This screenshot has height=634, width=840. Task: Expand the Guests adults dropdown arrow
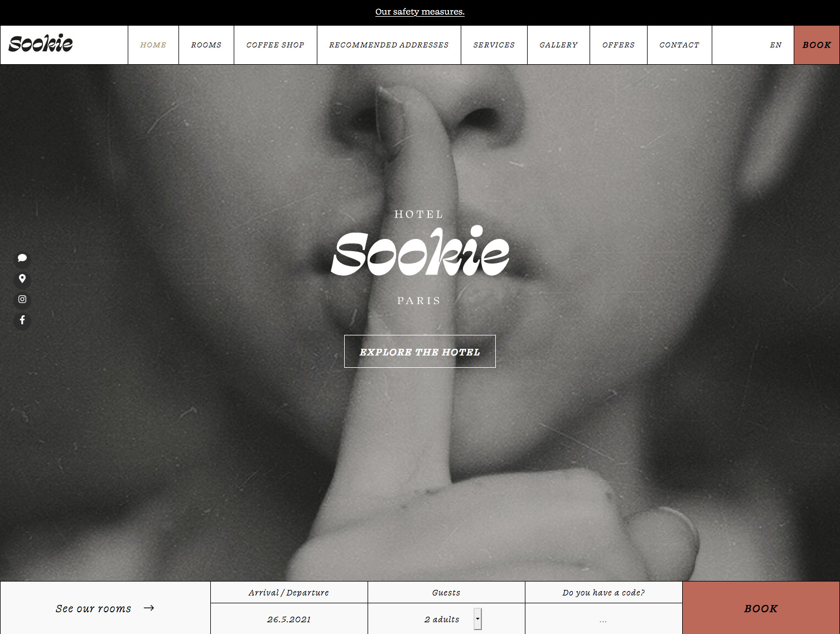477,619
